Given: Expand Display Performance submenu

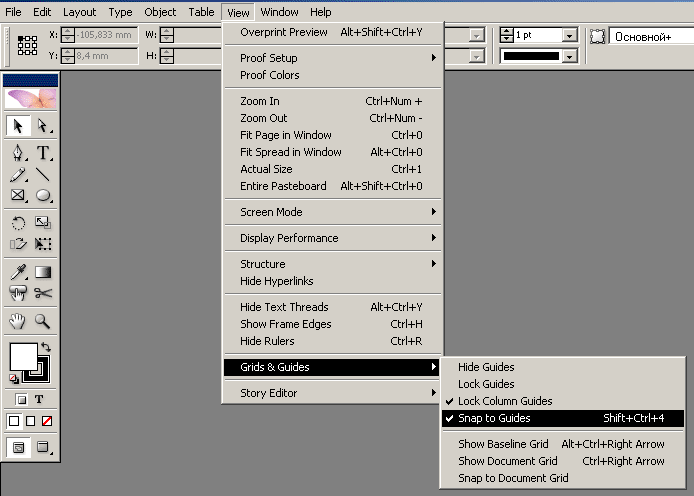Looking at the screenshot, I should [332, 238].
